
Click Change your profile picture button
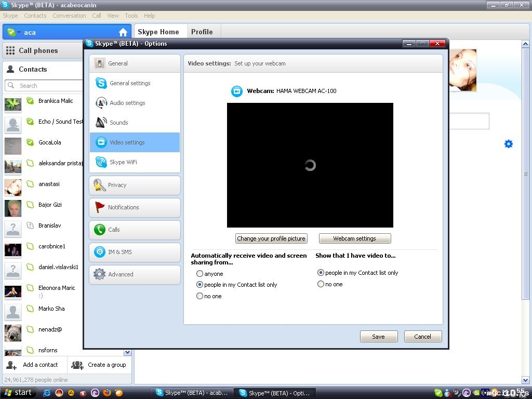[271, 238]
